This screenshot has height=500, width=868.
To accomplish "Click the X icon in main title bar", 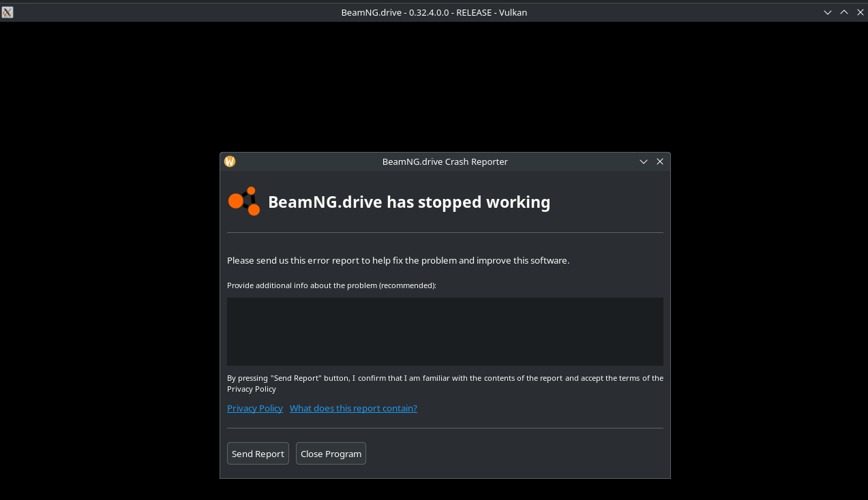I will (8, 12).
